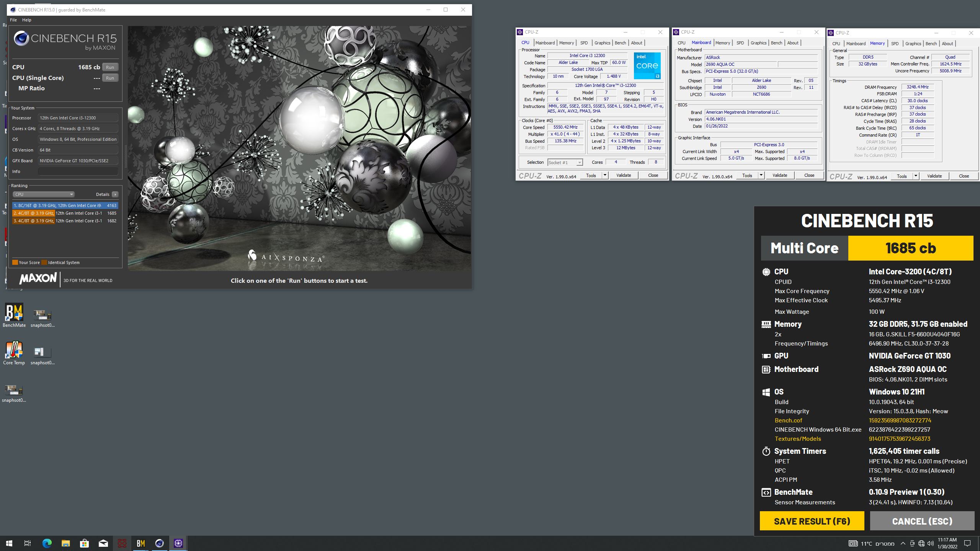Run the CPU Single Core test
Viewport: 980px width, 551px height.
pos(110,78)
